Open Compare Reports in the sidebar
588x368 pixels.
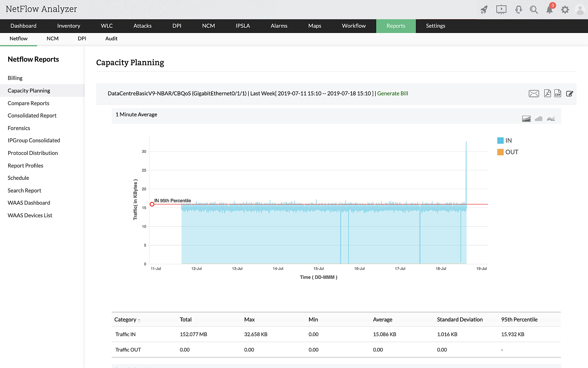(x=28, y=103)
